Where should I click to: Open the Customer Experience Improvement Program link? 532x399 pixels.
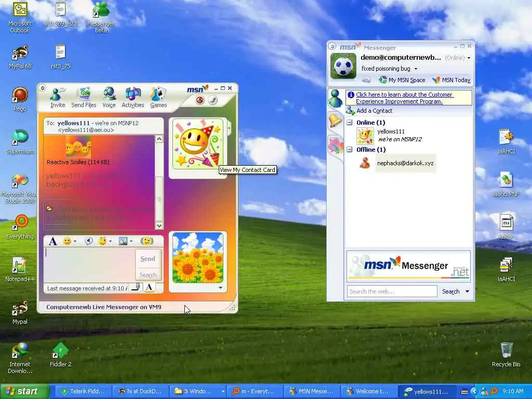(x=404, y=98)
